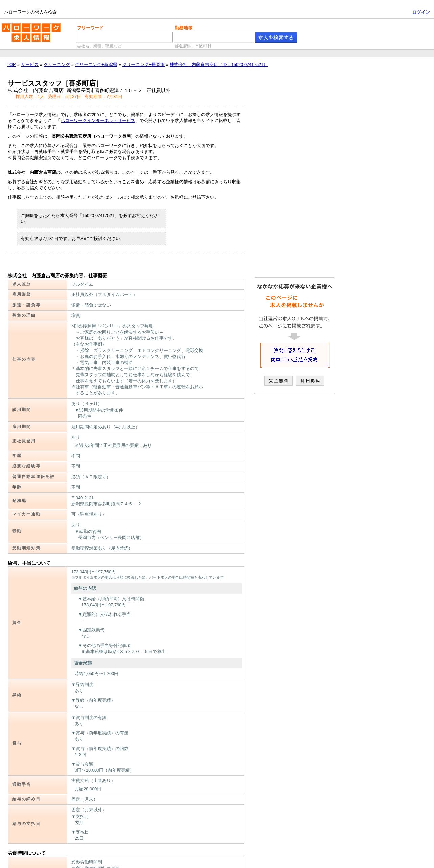Click the 正社員以外（フルタイムパート） cell
The height and width of the screenshot is (868, 434).
coord(155,295)
